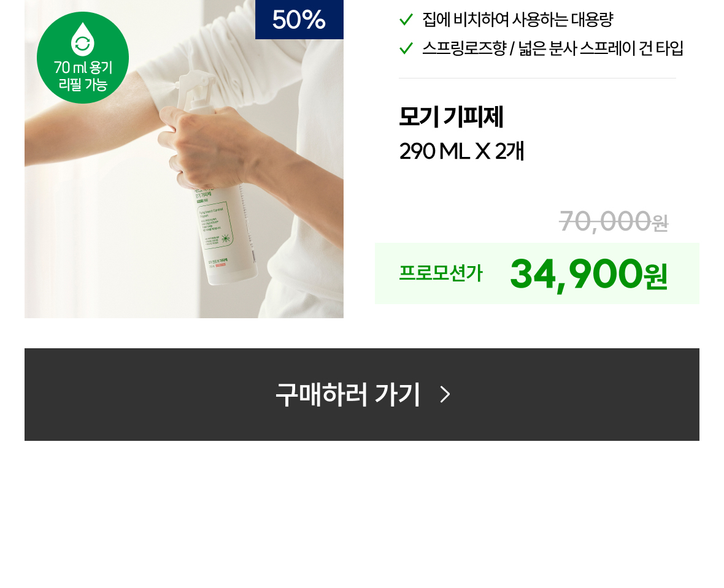724x588 pixels.
Task: Click the 리필 가능 text in the badge
Action: 83,85
